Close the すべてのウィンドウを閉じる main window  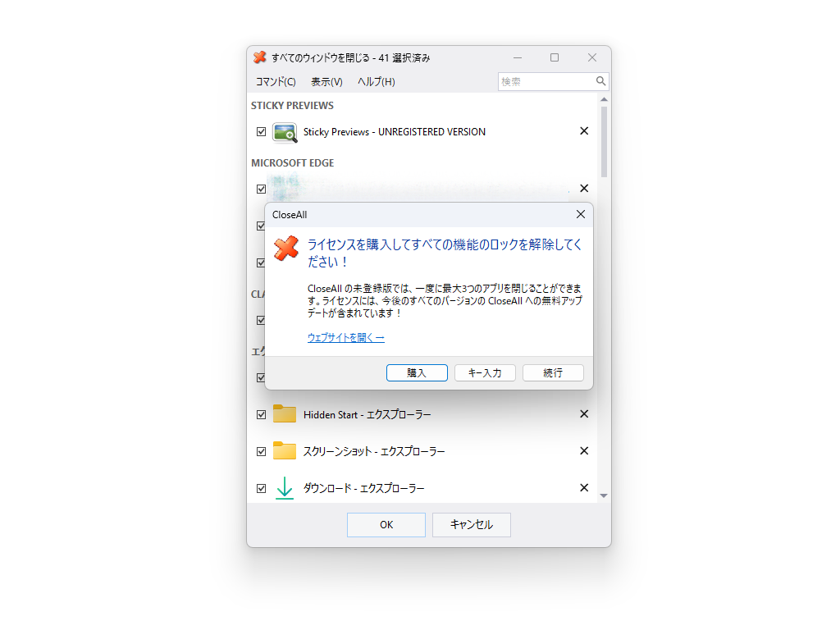[x=592, y=57]
